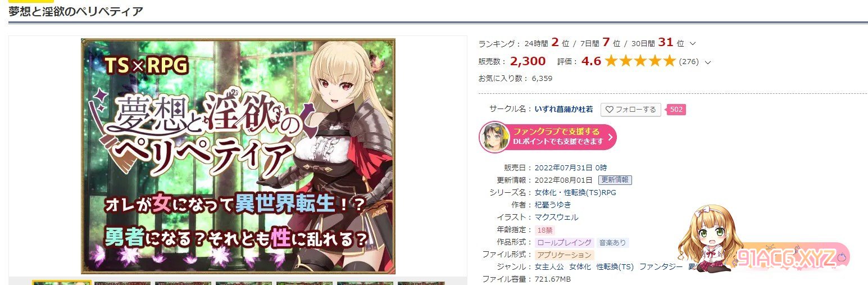
Task: Open circle page いずれ菖蒲か杜若
Action: tap(563, 110)
